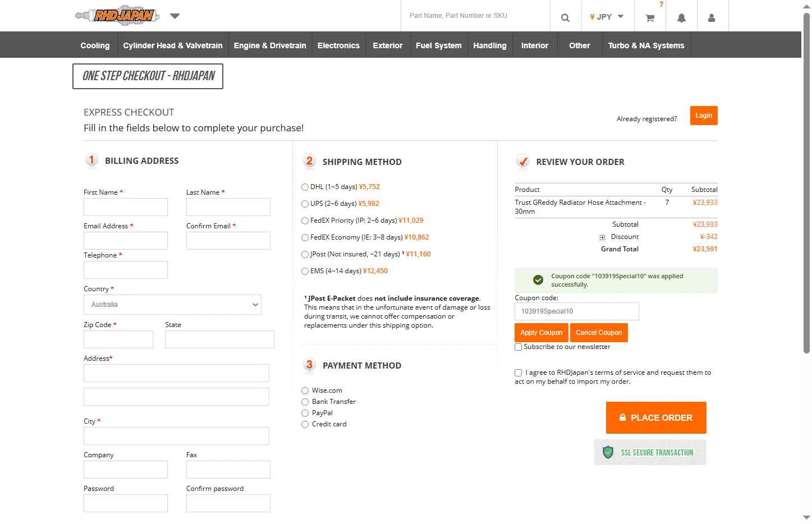Click the Email Address field

pos(126,241)
